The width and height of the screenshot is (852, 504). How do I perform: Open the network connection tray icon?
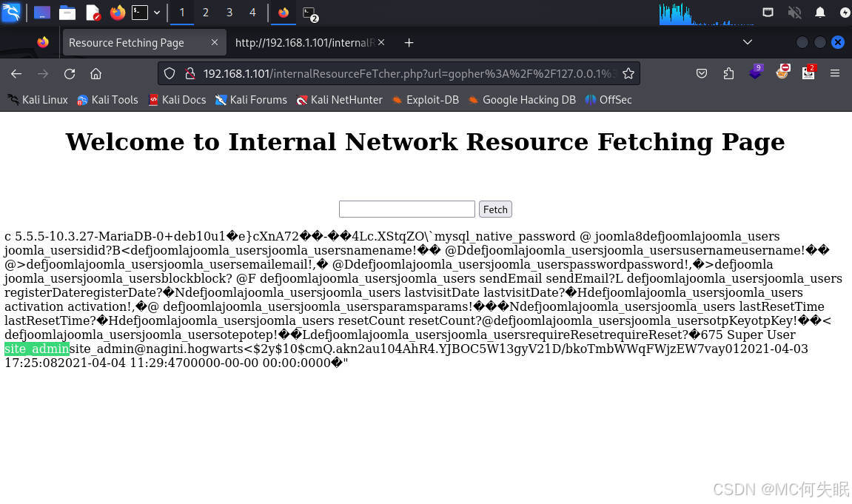tap(768, 12)
